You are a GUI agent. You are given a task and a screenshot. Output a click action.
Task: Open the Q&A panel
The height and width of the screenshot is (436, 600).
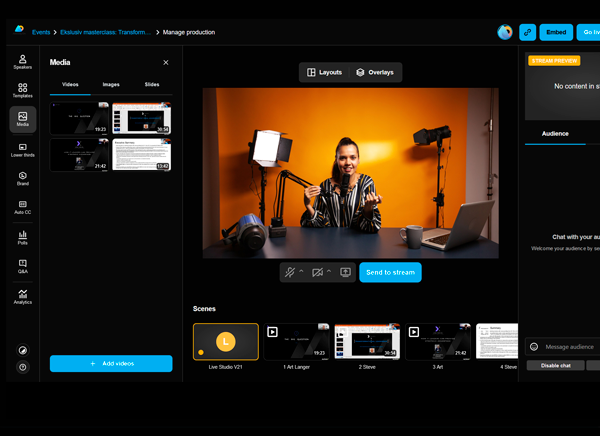(x=23, y=266)
